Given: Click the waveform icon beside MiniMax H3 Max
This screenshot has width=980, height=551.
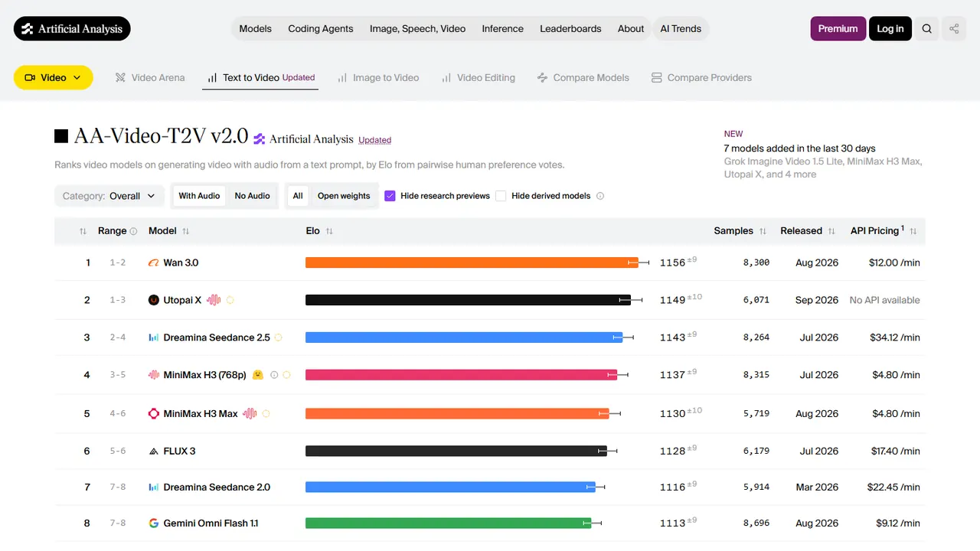Looking at the screenshot, I should pyautogui.click(x=250, y=413).
